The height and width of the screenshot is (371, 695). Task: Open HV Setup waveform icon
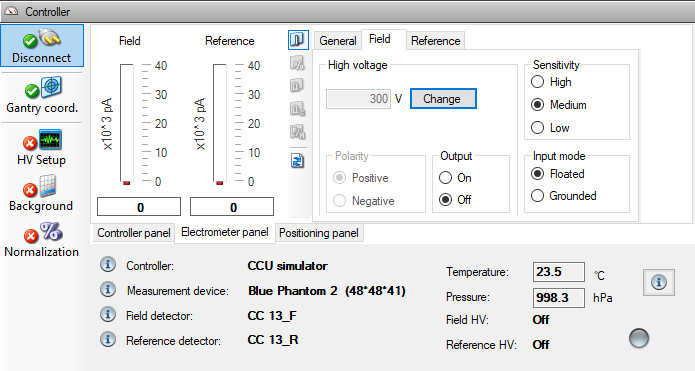[x=50, y=140]
